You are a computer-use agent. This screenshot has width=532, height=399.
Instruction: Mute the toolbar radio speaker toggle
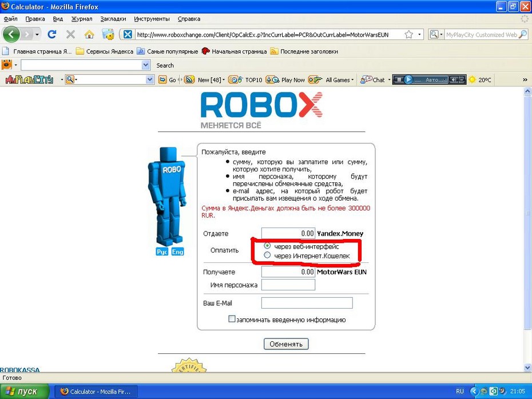453,79
